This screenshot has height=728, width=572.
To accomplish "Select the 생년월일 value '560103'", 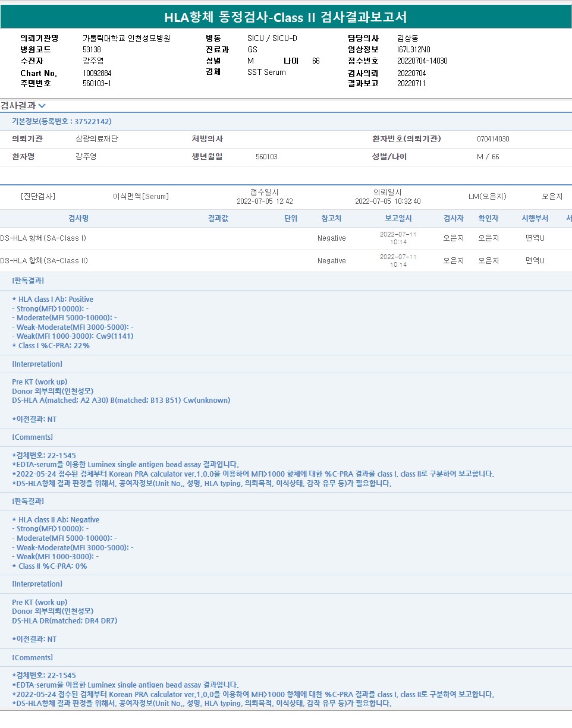I will pyautogui.click(x=266, y=157).
